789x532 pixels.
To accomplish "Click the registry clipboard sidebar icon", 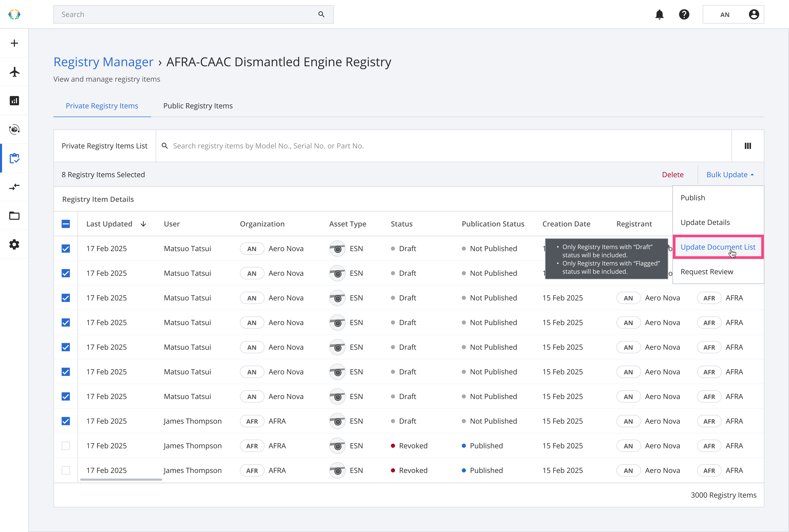I will point(14,158).
